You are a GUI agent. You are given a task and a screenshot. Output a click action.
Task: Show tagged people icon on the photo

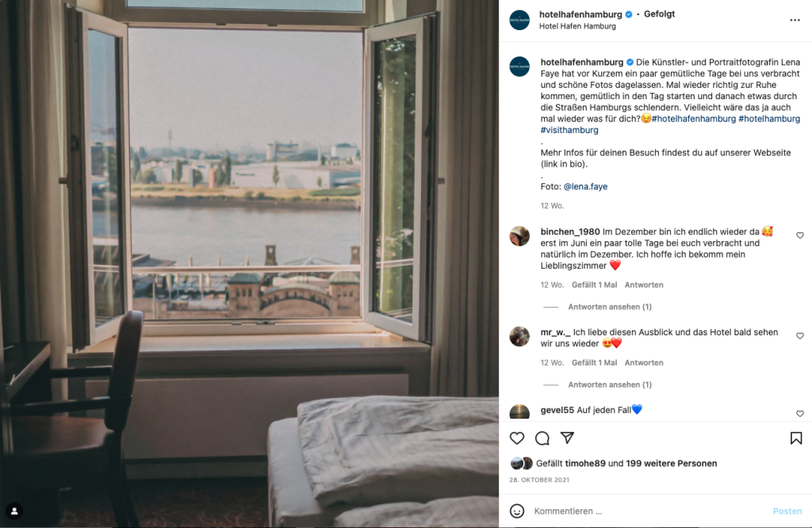click(x=14, y=511)
